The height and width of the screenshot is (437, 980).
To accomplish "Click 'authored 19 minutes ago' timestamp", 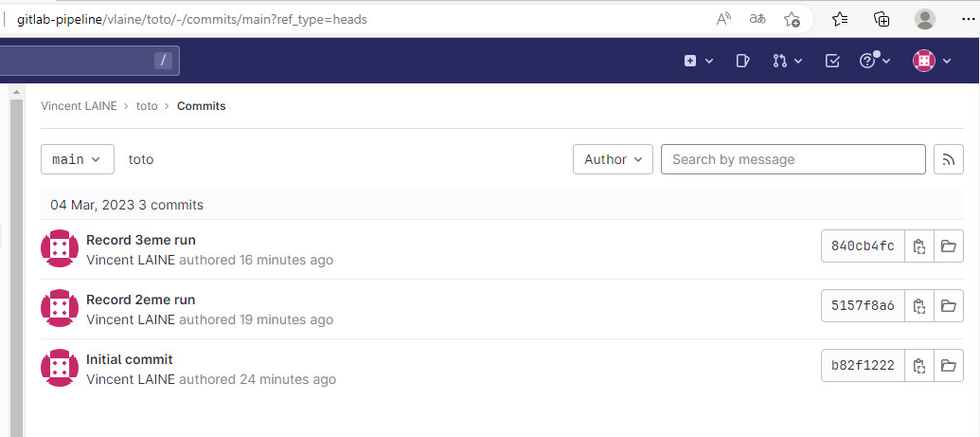I will pos(257,319).
